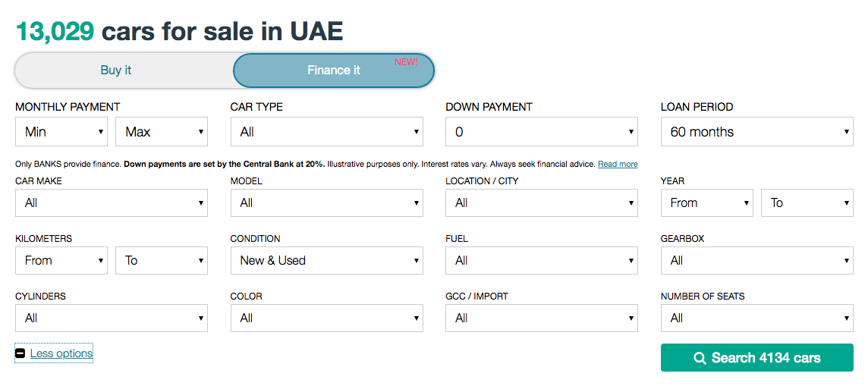Image resolution: width=868 pixels, height=386 pixels.
Task: Choose a Car Make from dropdown
Action: tap(112, 203)
